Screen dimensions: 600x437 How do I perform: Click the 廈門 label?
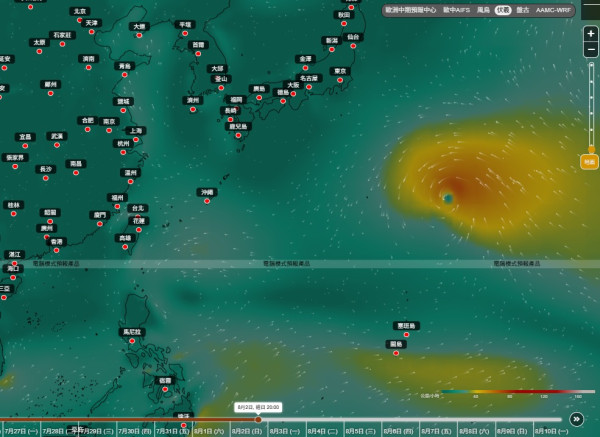[x=100, y=215]
